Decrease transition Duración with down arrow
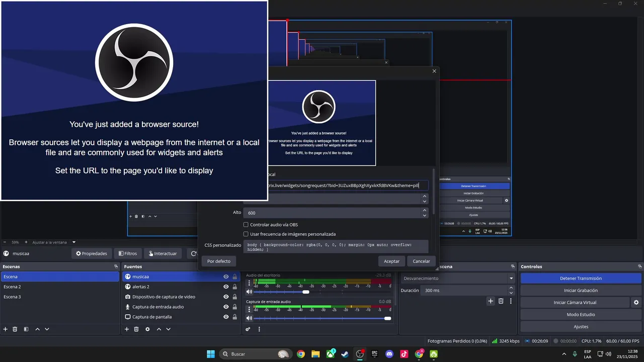Image resolution: width=644 pixels, height=362 pixels. coord(511,293)
